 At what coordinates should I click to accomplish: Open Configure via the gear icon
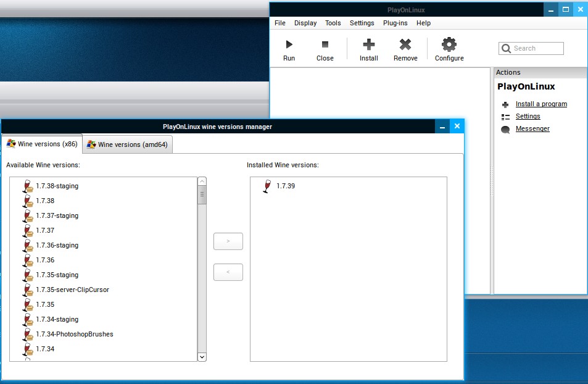pyautogui.click(x=449, y=44)
